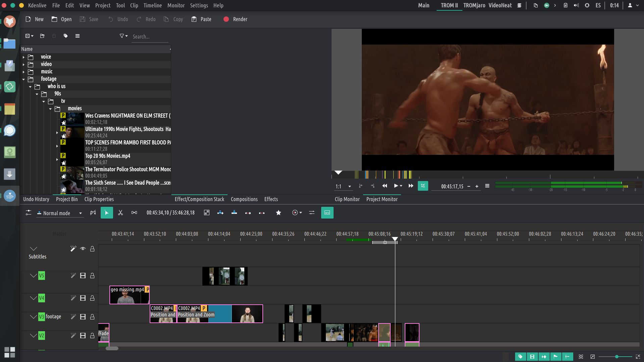
Task: Open the Monitor menu
Action: (176, 5)
